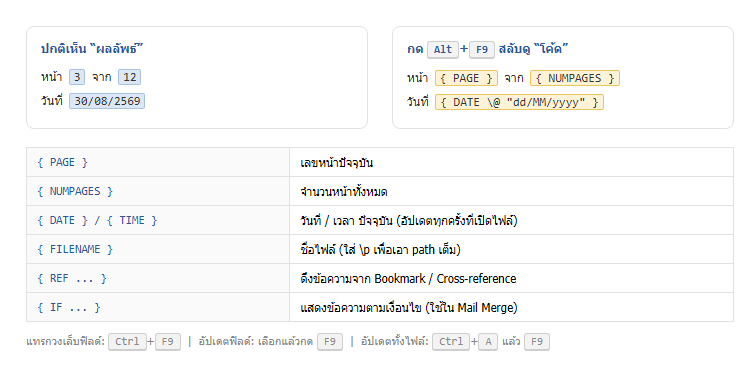Click the F9 key cap next to the first Ctrl
This screenshot has width=749, height=366.
coord(168,342)
